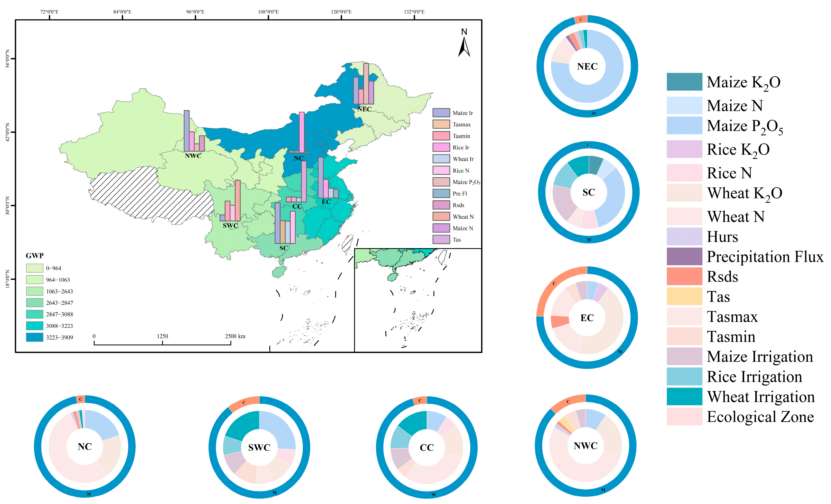Screen dimensions: 831x504
Task: Click the 108°0'0"E longitude label
Action: pyautogui.click(x=268, y=12)
